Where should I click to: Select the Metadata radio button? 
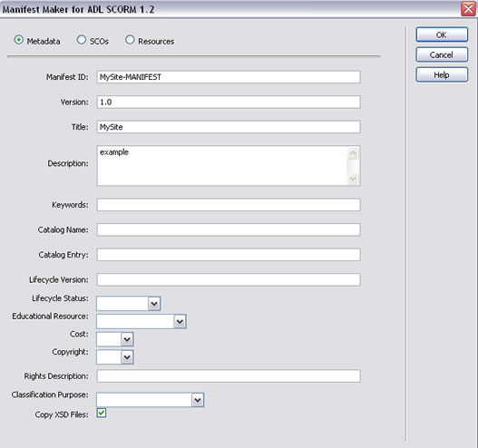click(19, 40)
